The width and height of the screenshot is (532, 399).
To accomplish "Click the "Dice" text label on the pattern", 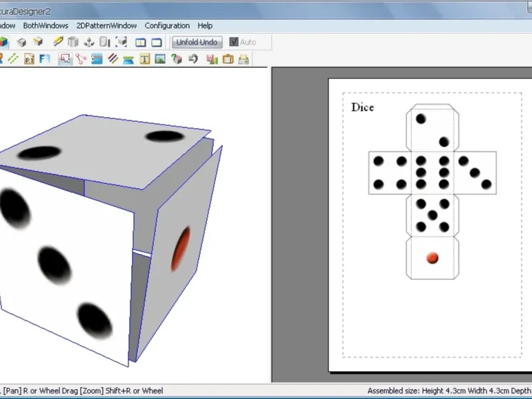I will point(362,107).
